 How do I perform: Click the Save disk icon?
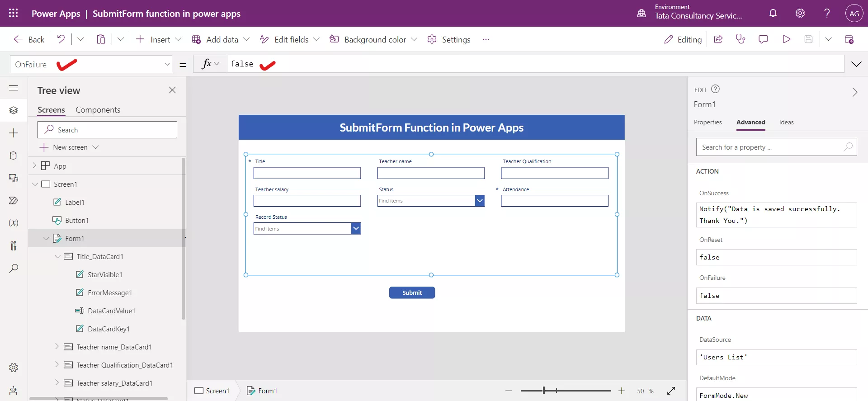coord(808,39)
